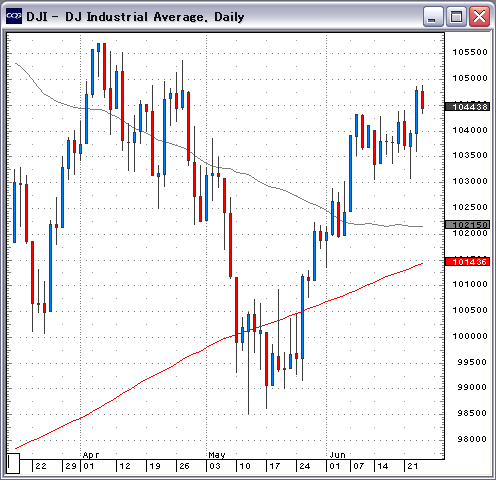Select the gray 102150 moving average label

[467, 224]
